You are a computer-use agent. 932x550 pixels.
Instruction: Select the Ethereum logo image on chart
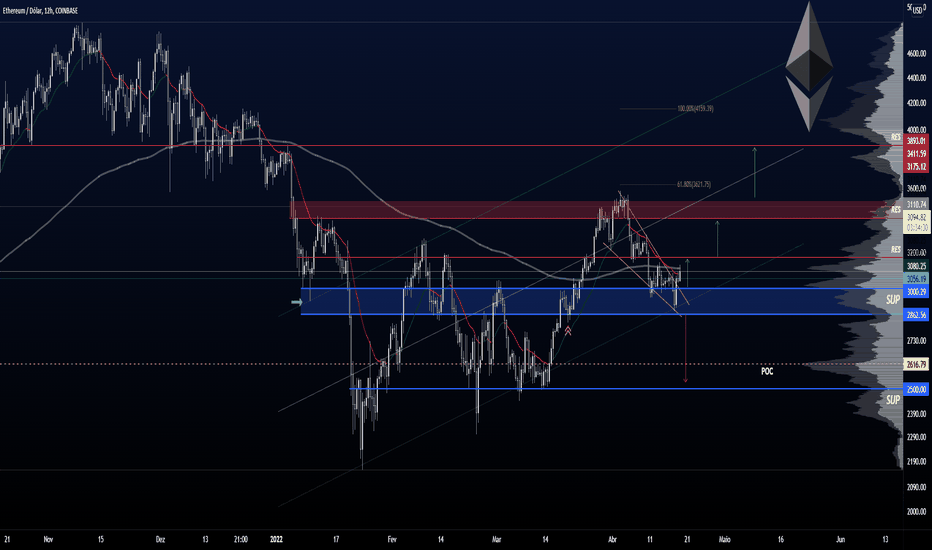pos(809,67)
